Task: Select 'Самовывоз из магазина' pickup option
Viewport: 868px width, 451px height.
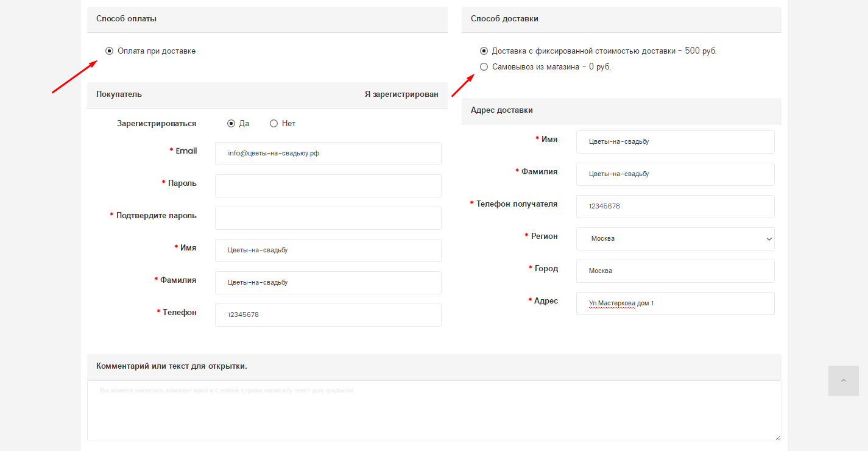Action: (x=484, y=67)
